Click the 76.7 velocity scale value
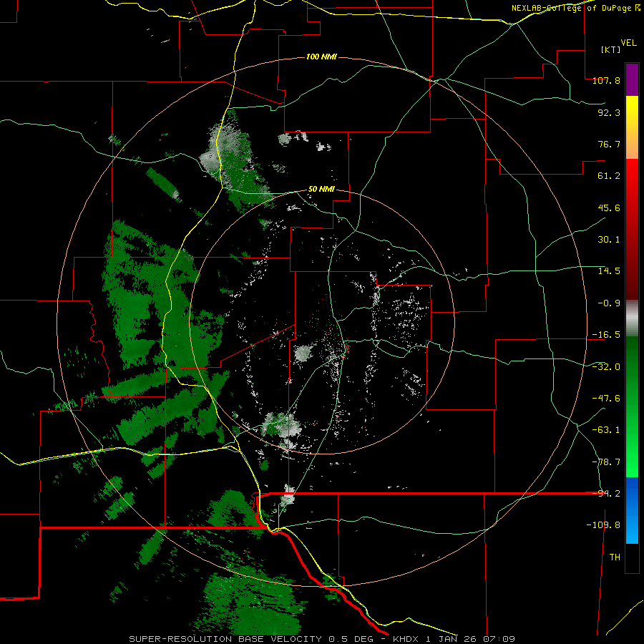 pos(609,144)
